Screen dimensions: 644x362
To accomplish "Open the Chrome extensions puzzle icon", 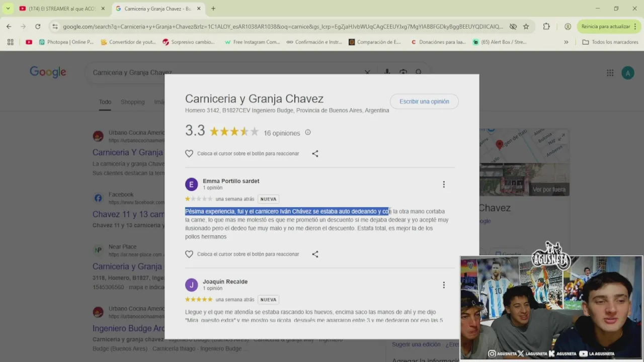I will click(x=546, y=27).
